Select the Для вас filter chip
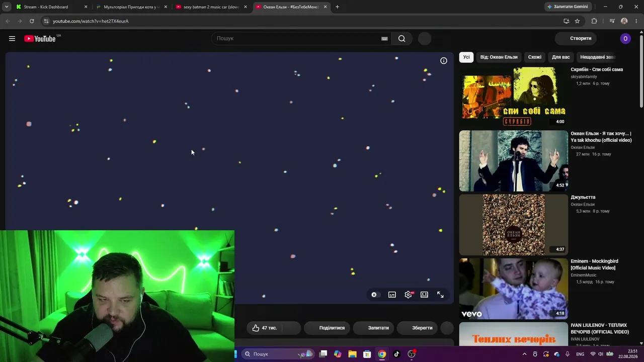 (561, 57)
